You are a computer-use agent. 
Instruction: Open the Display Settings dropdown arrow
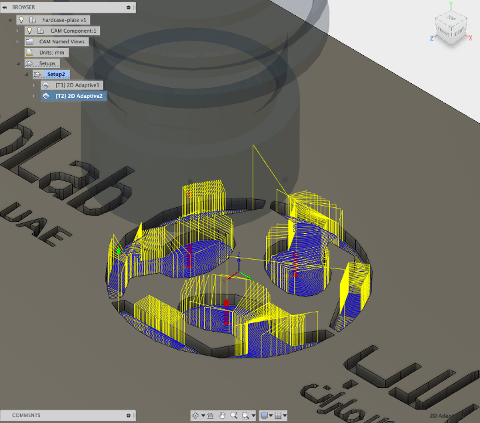coord(271,415)
